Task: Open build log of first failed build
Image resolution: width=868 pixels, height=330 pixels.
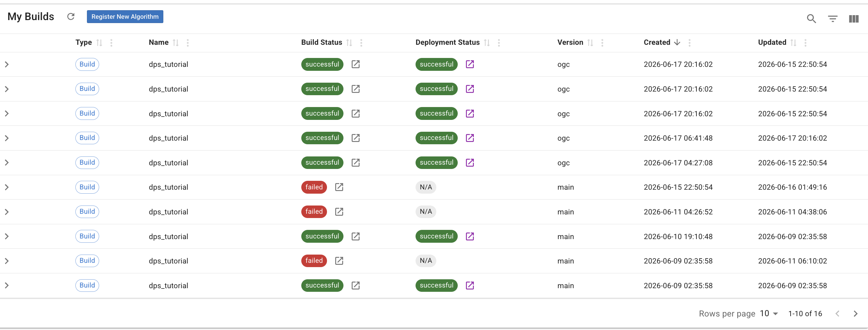Action: coord(339,187)
